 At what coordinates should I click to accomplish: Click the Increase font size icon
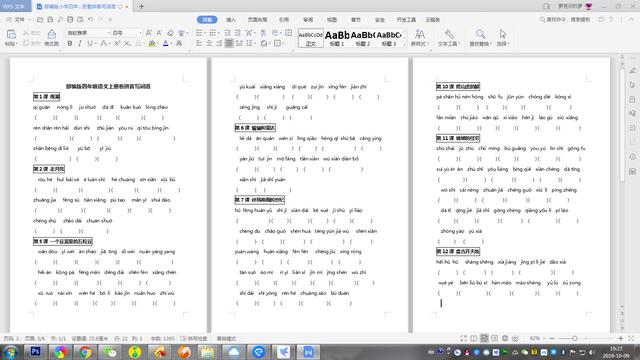[x=149, y=33]
